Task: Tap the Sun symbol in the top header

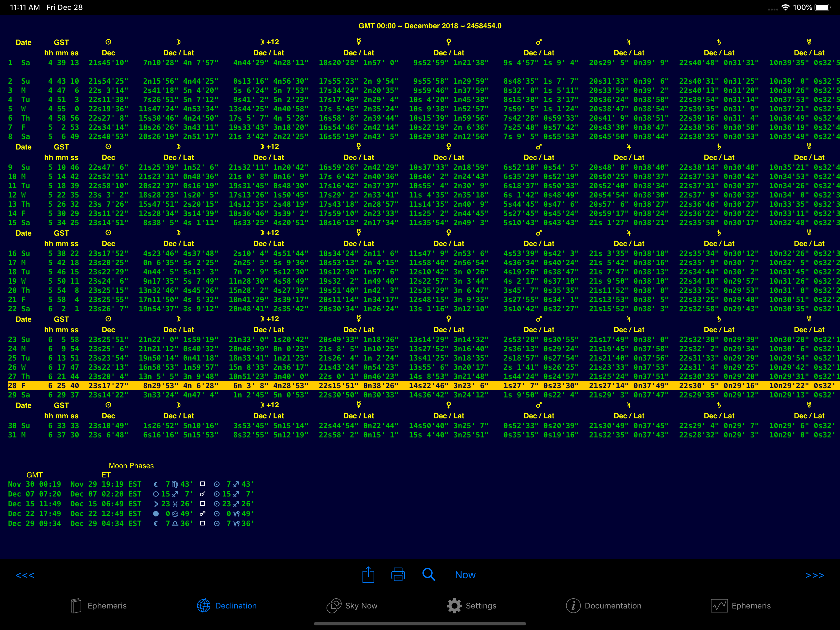Action: (108, 42)
